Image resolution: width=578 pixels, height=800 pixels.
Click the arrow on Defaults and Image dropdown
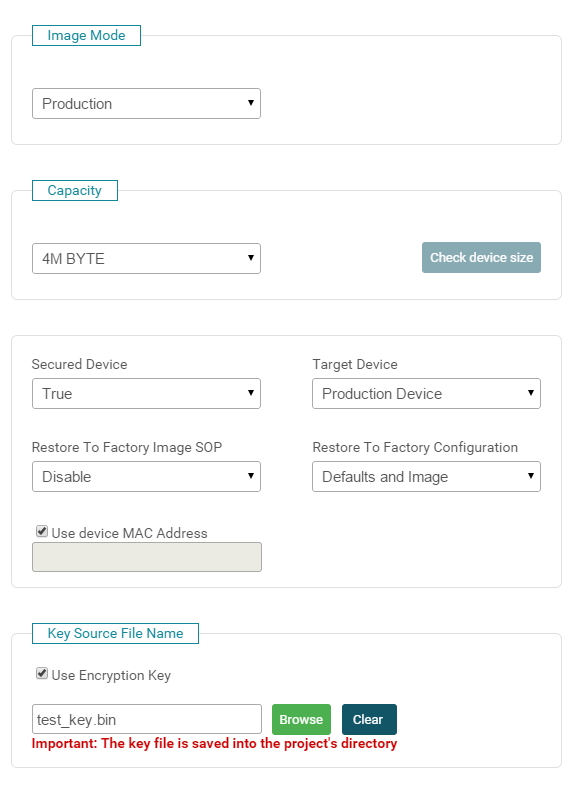click(531, 476)
